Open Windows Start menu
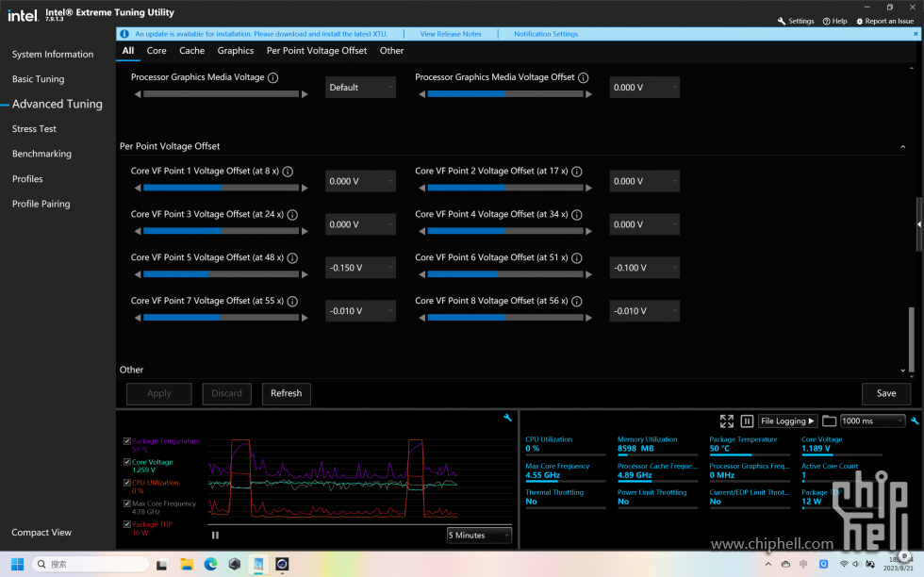Screen dimensions: 924x577 [17, 564]
